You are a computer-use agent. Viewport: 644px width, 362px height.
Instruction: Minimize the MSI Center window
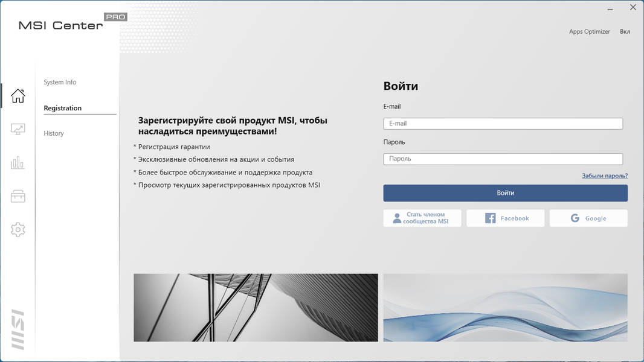[x=610, y=8]
